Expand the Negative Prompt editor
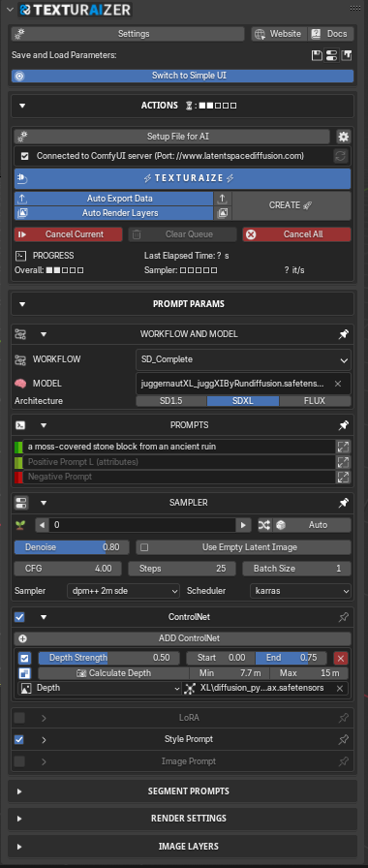Image resolution: width=368 pixels, height=868 pixels. point(343,477)
